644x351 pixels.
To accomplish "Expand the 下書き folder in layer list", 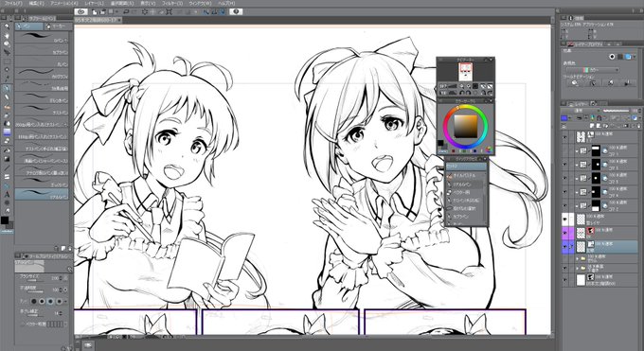I will [578, 269].
